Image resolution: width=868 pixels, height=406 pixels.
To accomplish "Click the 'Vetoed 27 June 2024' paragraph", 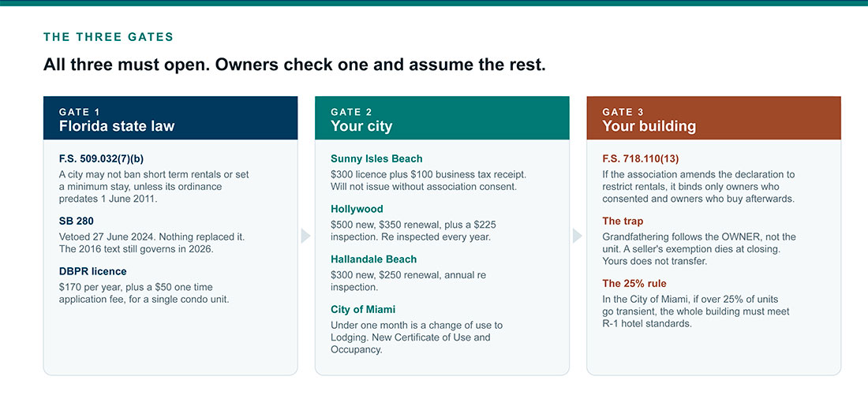I will (x=152, y=243).
